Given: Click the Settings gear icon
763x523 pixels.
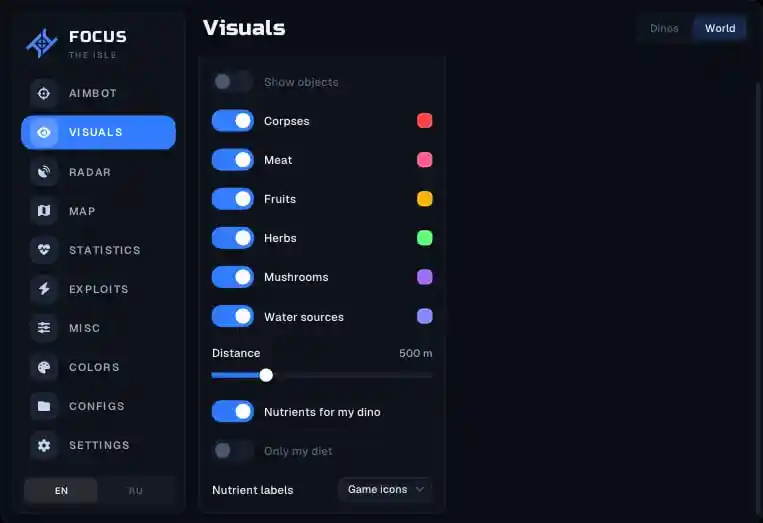Looking at the screenshot, I should (x=44, y=445).
